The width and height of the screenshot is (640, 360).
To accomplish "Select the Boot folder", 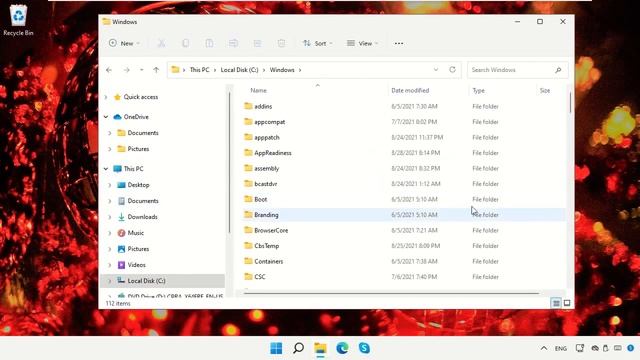I will [x=260, y=200].
